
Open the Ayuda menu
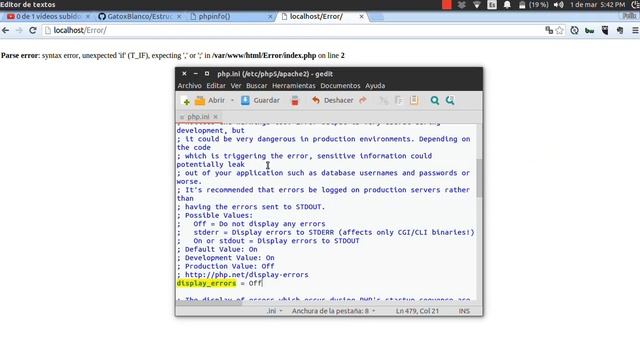375,86
